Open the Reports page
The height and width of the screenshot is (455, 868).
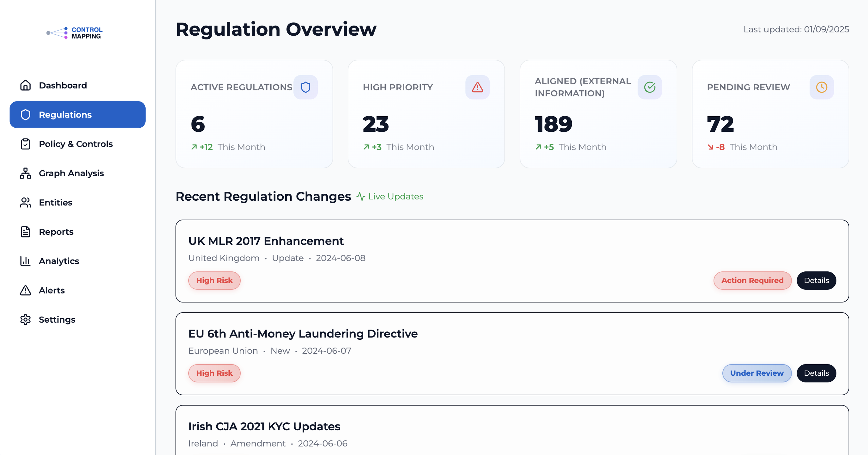[56, 232]
